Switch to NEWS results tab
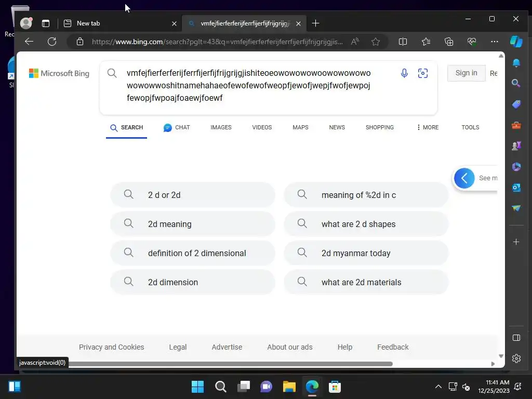 tap(337, 128)
